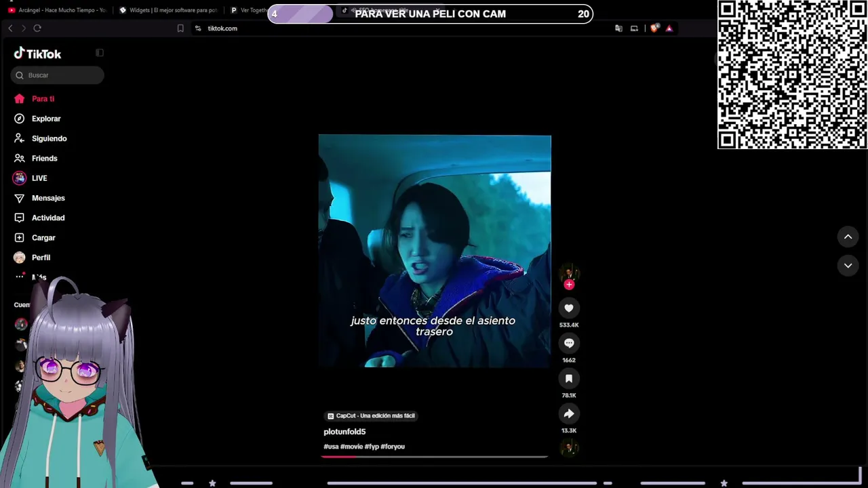Click the Buscar search field

57,75
